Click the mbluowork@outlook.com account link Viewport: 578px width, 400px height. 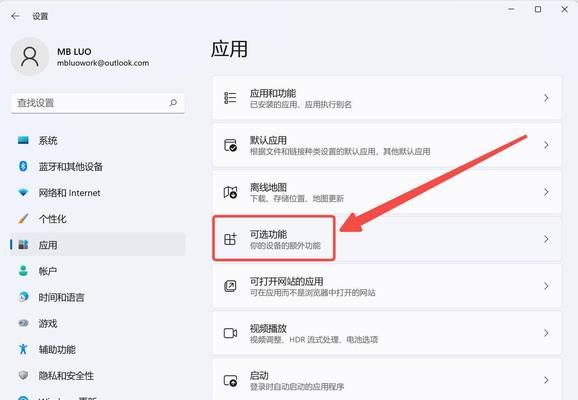pos(103,63)
